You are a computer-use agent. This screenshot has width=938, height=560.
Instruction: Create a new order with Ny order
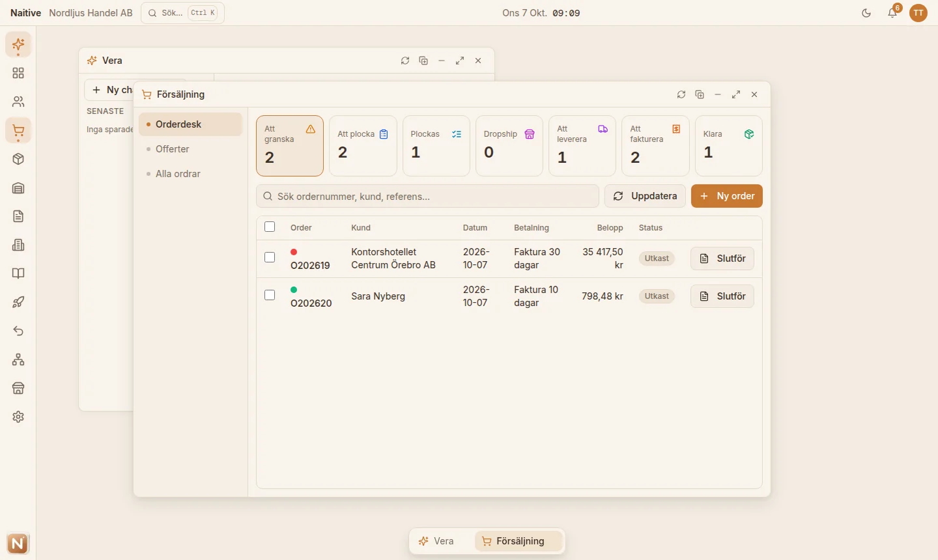point(727,196)
